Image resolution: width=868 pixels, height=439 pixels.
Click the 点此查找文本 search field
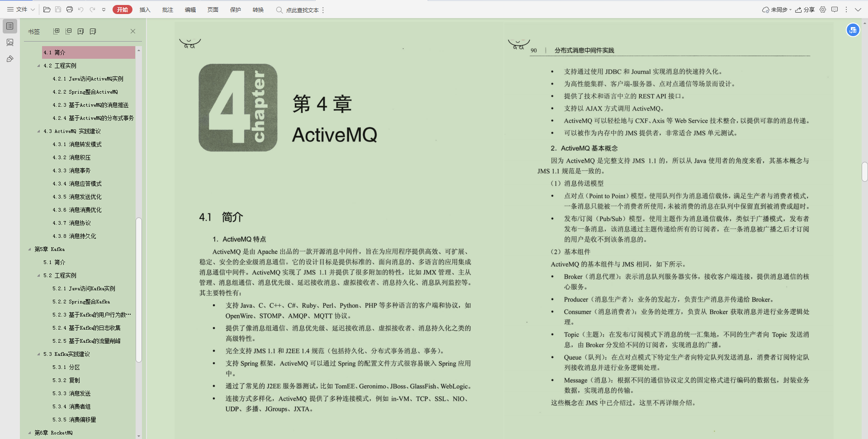[298, 10]
